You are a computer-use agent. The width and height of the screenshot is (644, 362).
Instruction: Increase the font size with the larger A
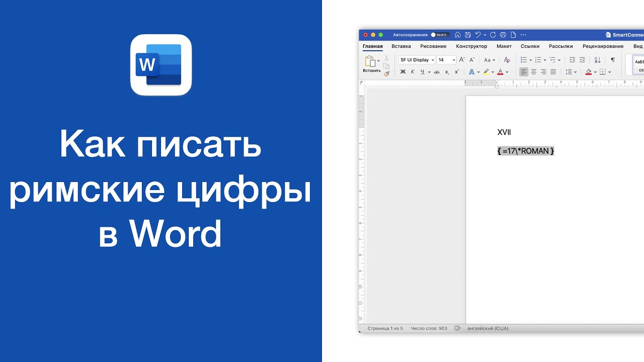(462, 59)
